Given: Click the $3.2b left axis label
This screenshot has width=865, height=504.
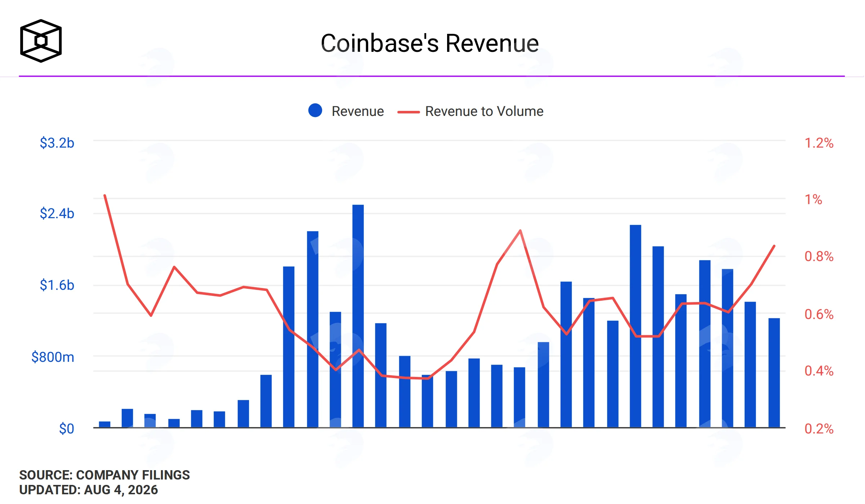Looking at the screenshot, I should (x=57, y=143).
